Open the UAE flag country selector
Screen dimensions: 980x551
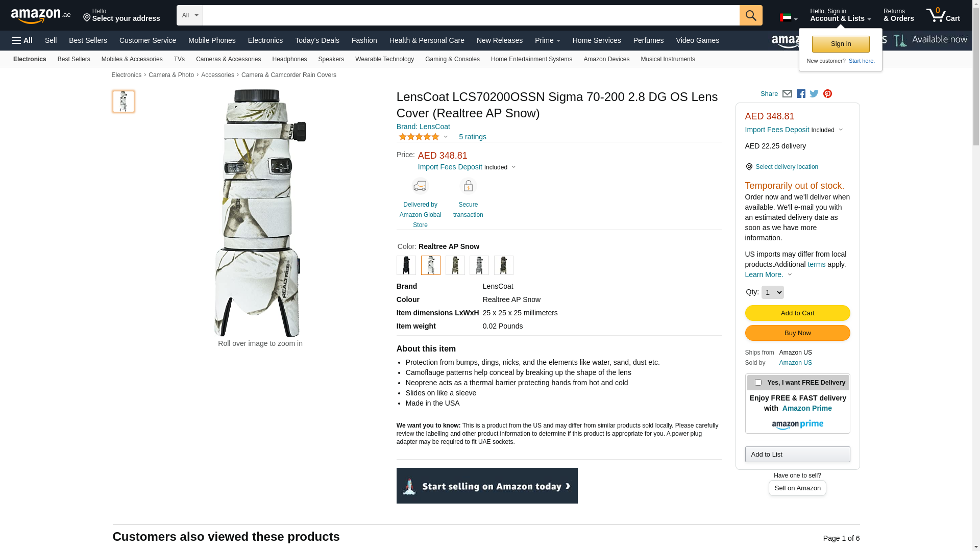click(x=789, y=18)
